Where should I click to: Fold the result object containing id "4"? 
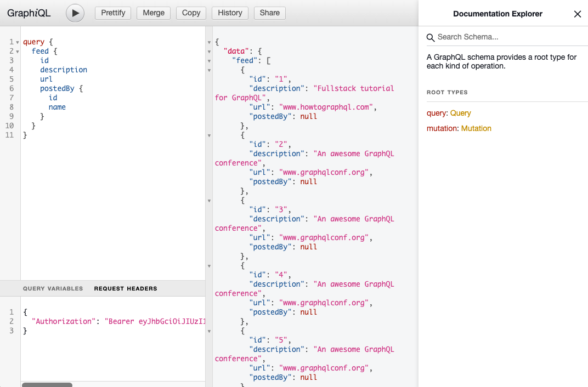[209, 266]
